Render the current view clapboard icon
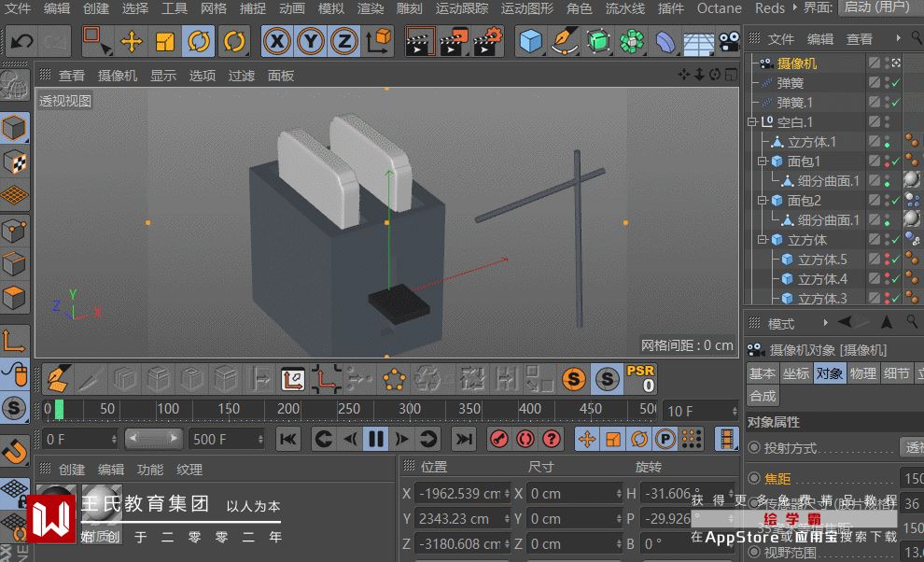The image size is (924, 562). click(420, 41)
